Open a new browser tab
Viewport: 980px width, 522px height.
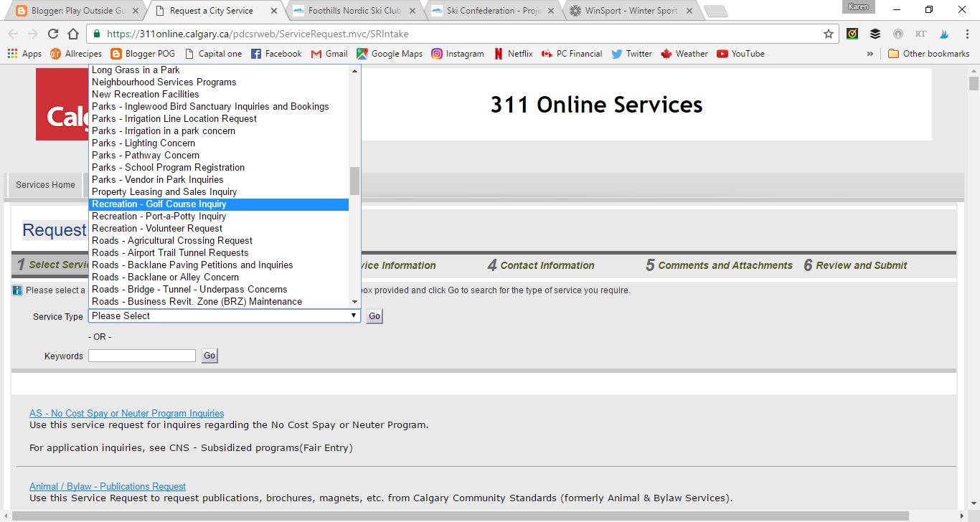pos(715,11)
